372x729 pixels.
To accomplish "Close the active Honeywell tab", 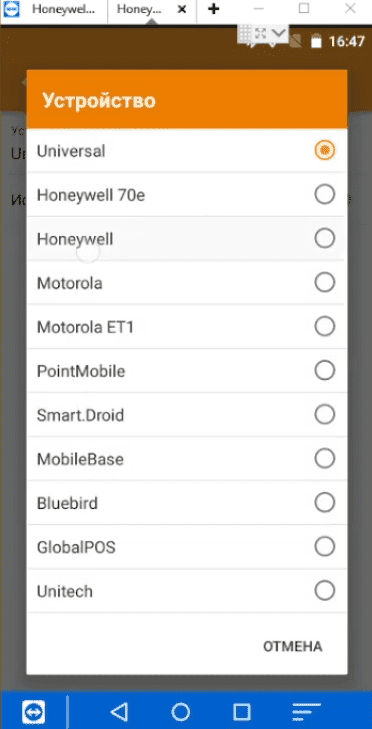I will tap(183, 9).
